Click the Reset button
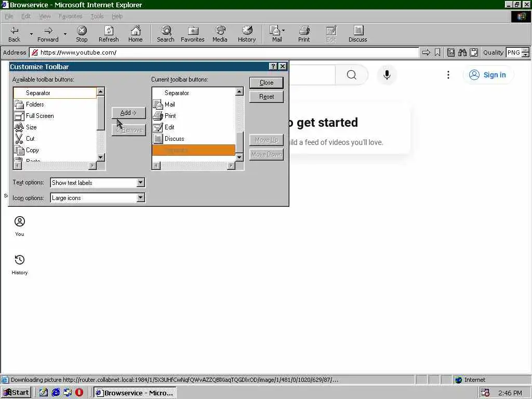This screenshot has width=532, height=399. point(267,97)
